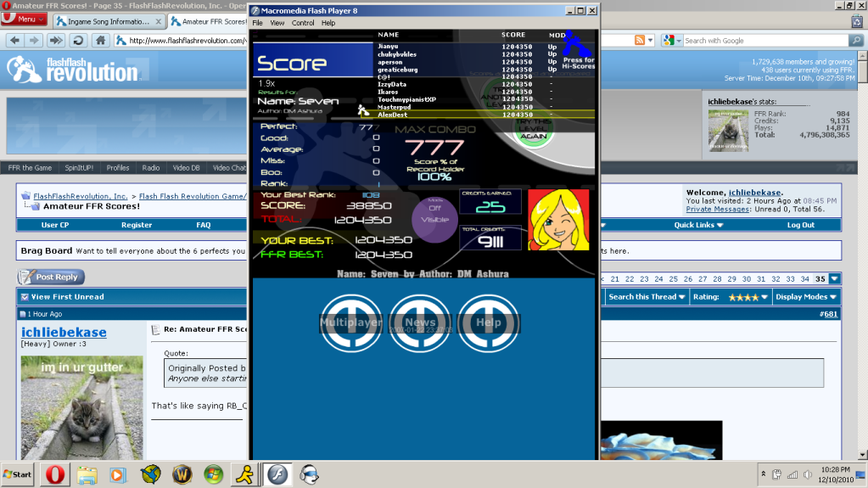868x488 pixels.
Task: Click the browser Home icon
Action: click(x=100, y=40)
